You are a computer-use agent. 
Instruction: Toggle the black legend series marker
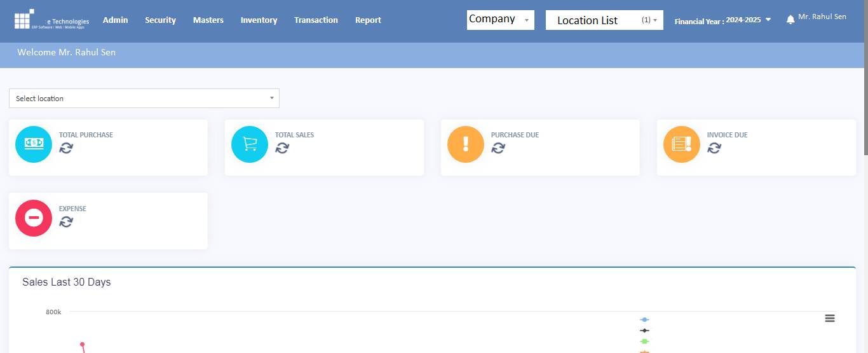click(644, 331)
